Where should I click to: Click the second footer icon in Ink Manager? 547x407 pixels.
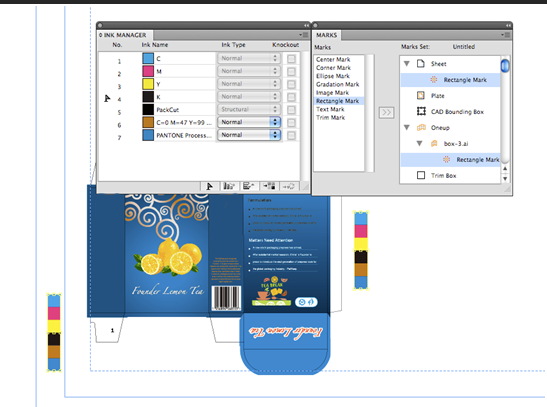pyautogui.click(x=229, y=186)
